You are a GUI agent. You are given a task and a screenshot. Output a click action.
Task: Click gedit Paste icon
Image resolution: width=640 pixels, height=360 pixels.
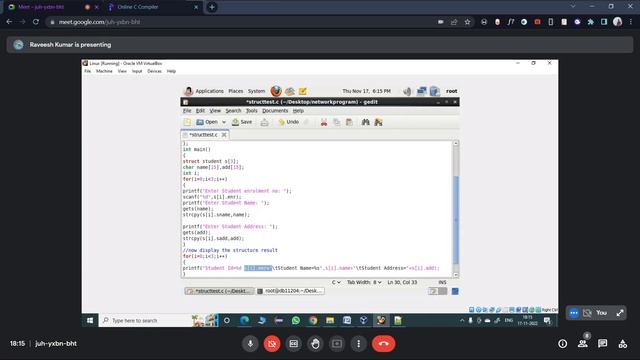(349, 122)
